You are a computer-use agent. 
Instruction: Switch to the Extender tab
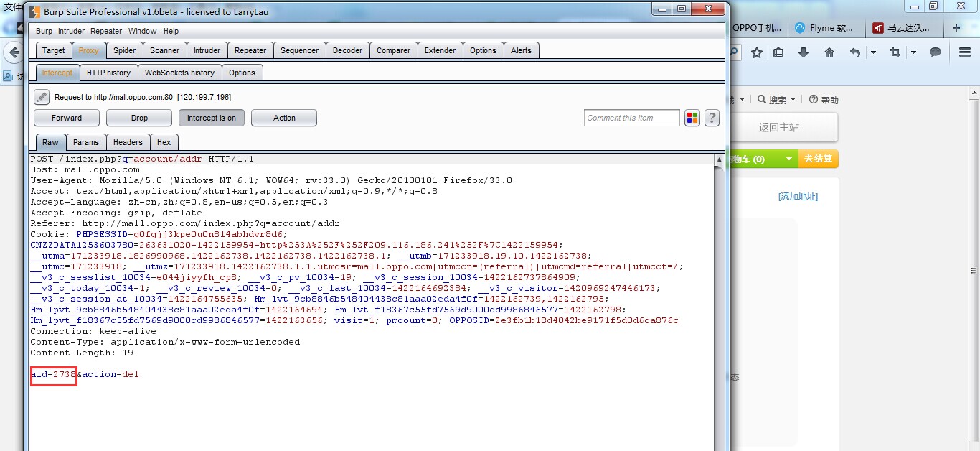pyautogui.click(x=440, y=50)
